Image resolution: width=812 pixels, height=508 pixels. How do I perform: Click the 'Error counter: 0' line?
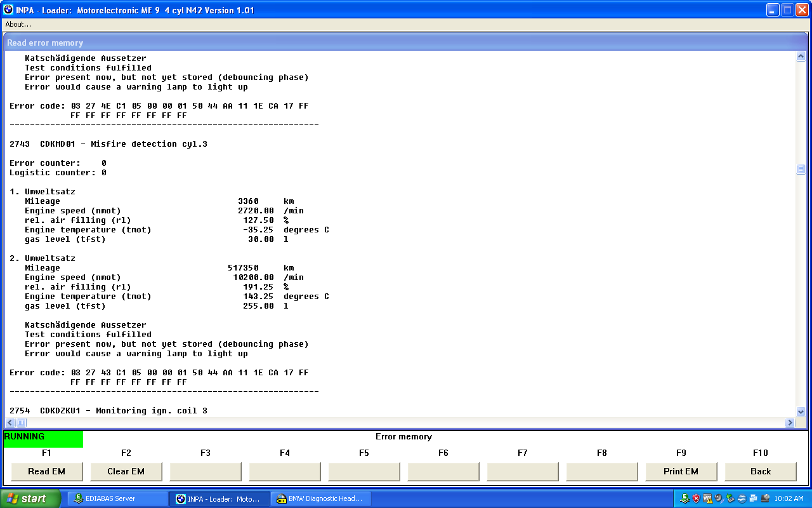click(58, 163)
